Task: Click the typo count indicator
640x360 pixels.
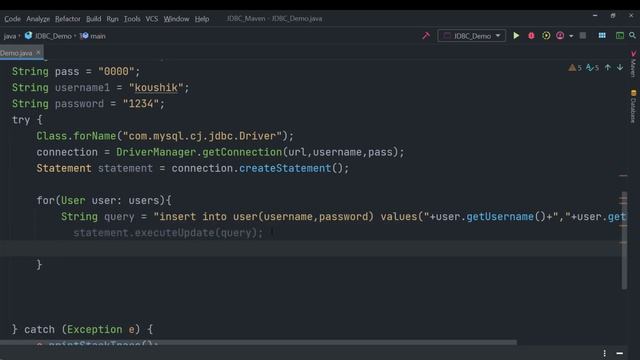Action: (592, 68)
